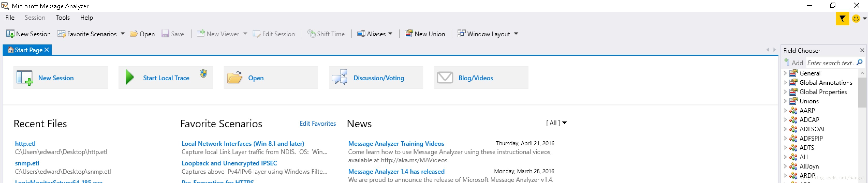Image resolution: width=868 pixels, height=183 pixels.
Task: Select the ADTS item in Field Chooser
Action: (x=806, y=148)
